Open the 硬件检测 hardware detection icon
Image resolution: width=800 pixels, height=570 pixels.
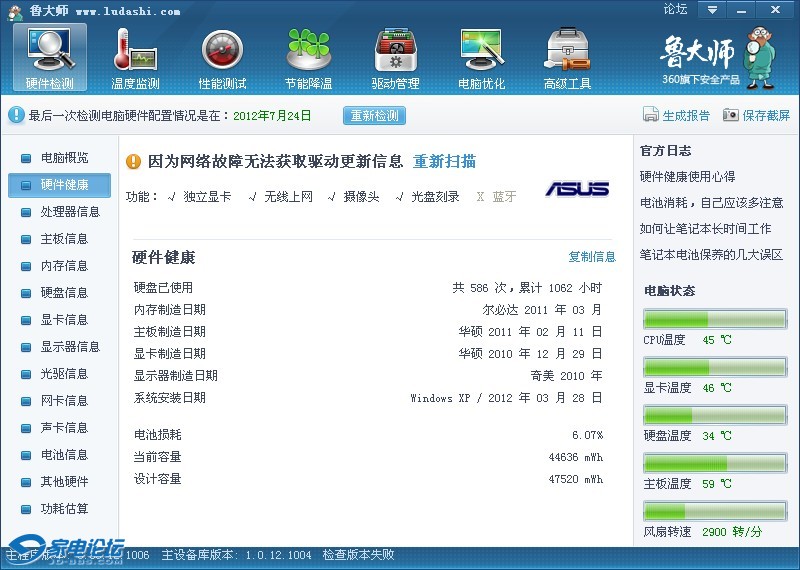coord(49,50)
